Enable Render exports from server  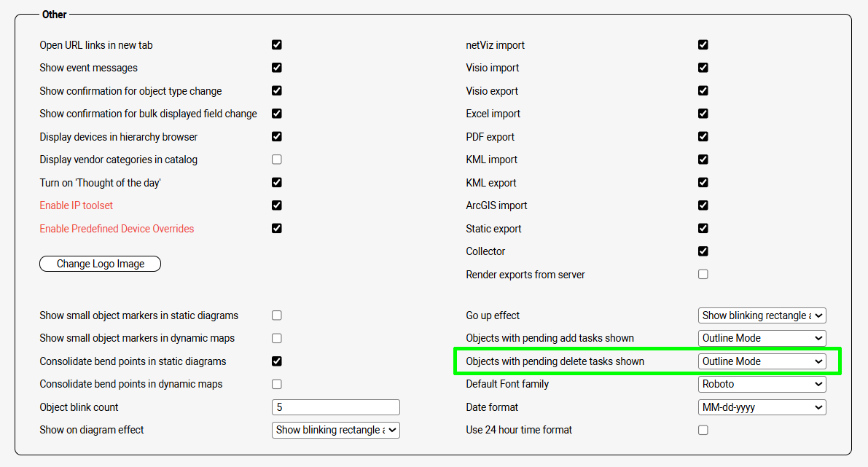pos(703,275)
